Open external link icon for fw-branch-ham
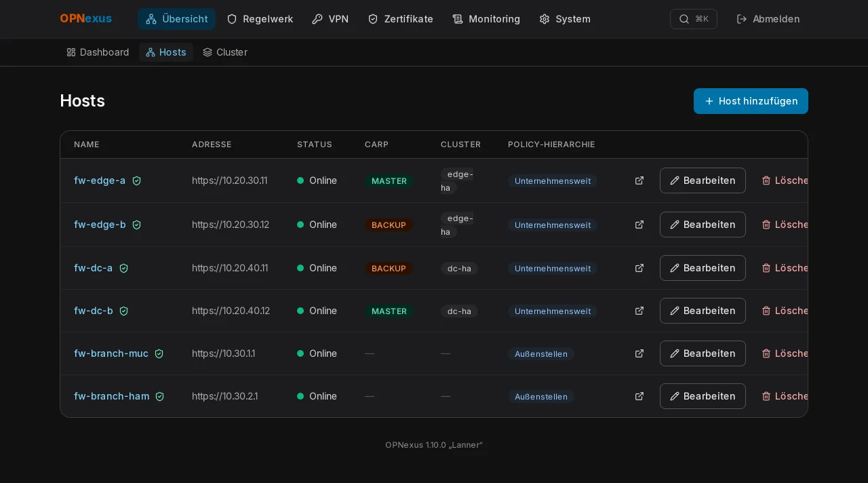The image size is (868, 483). [639, 396]
